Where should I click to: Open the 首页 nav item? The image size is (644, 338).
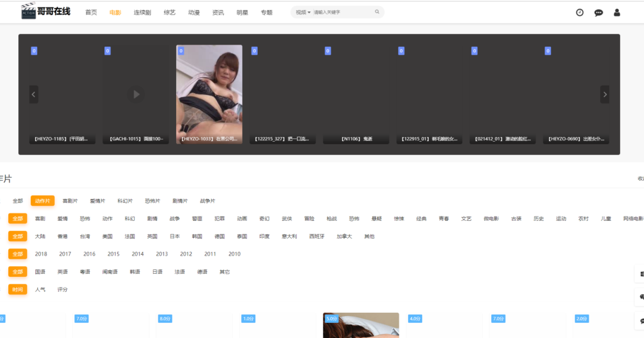[x=91, y=12]
